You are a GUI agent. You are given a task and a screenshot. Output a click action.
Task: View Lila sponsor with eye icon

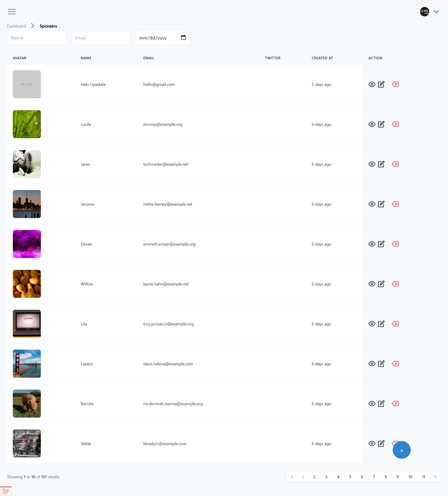372,324
